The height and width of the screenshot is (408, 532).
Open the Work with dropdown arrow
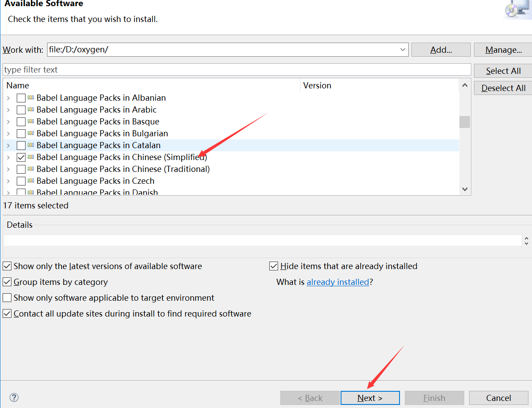(403, 50)
